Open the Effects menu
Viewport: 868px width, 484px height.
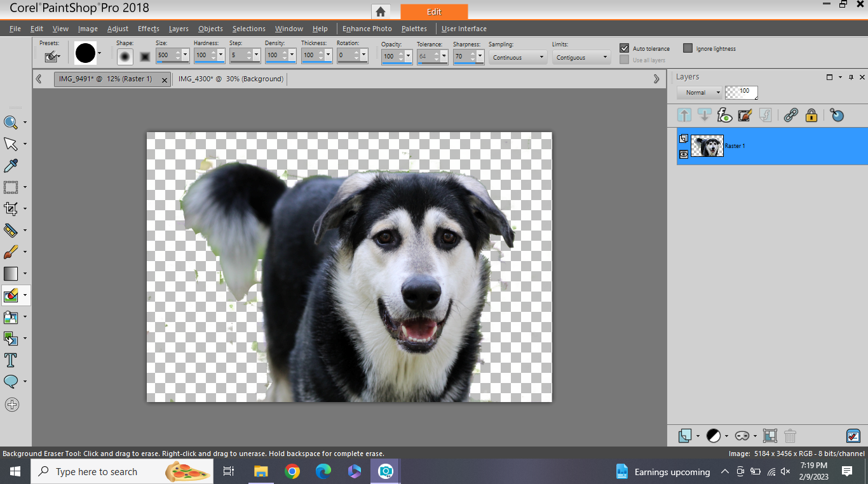[148, 29]
